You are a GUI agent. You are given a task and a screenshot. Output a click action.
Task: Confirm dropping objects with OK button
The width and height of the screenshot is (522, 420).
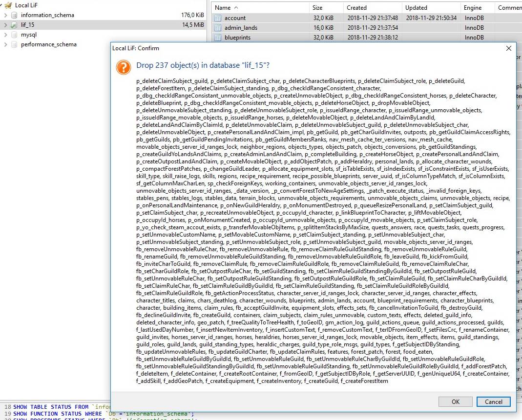(455, 401)
